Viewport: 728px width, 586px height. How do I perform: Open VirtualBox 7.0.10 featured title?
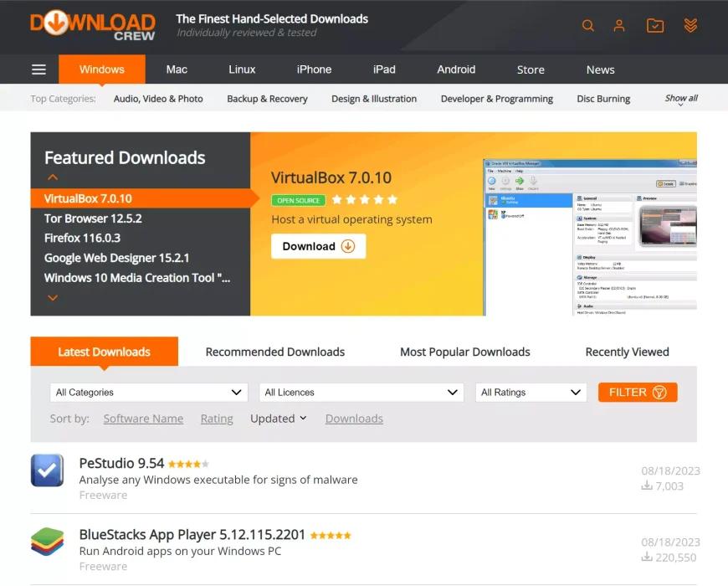(331, 177)
